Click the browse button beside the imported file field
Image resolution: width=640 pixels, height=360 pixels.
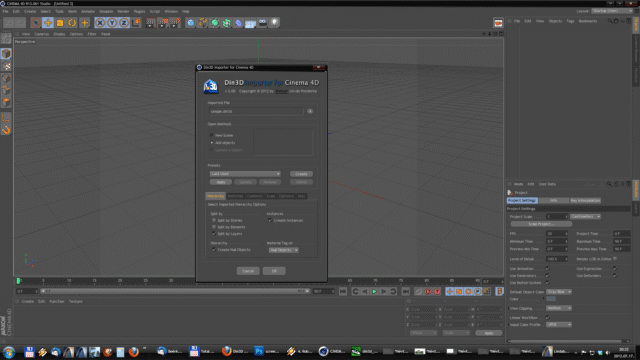pyautogui.click(x=310, y=111)
